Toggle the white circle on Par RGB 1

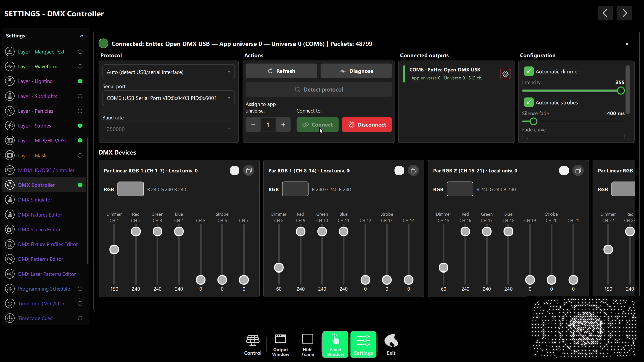pos(399,171)
